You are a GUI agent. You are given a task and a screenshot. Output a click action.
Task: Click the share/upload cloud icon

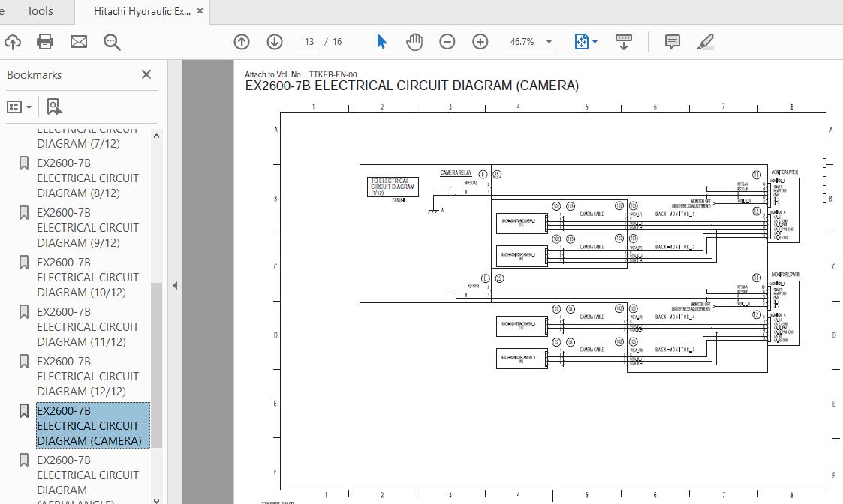(x=12, y=42)
